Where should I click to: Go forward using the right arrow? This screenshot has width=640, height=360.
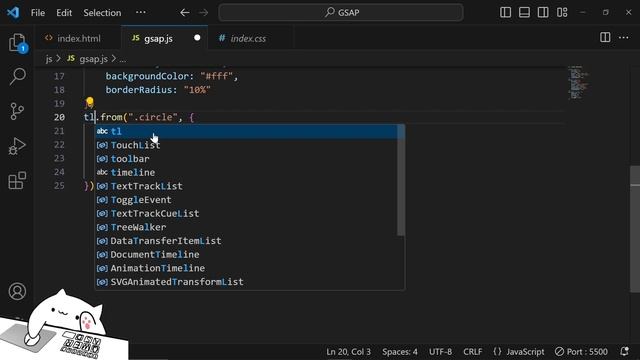point(203,13)
